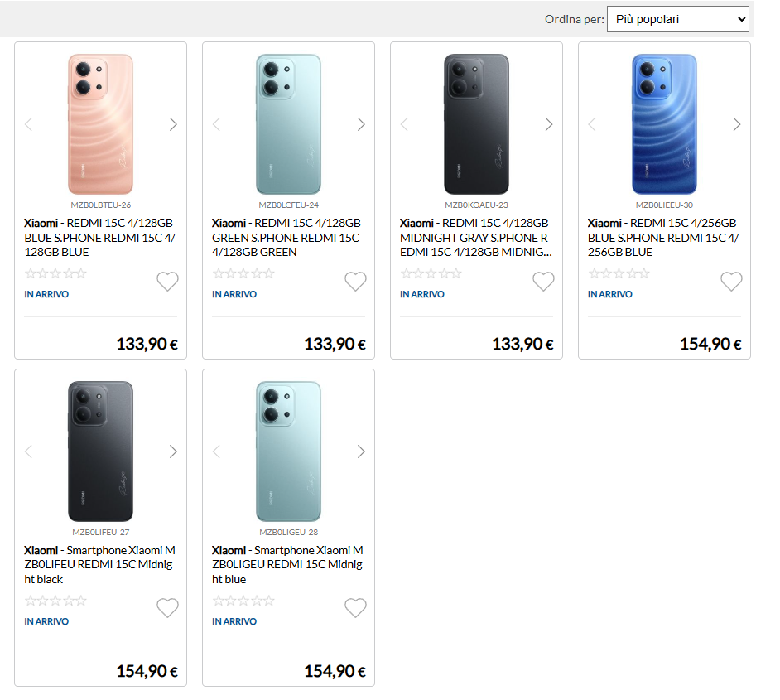This screenshot has width=780, height=700.
Task: Advance the Midnight Gray 4/128GB image carousel
Action: click(x=549, y=124)
